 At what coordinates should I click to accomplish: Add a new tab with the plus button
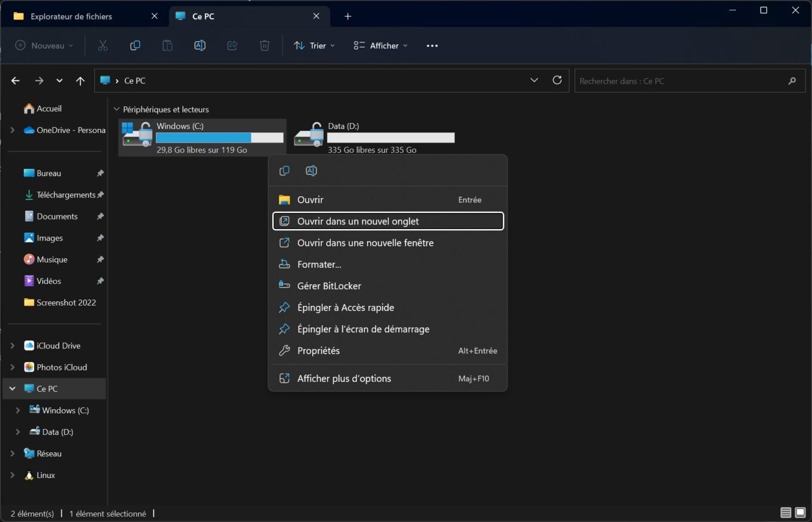[x=348, y=16]
